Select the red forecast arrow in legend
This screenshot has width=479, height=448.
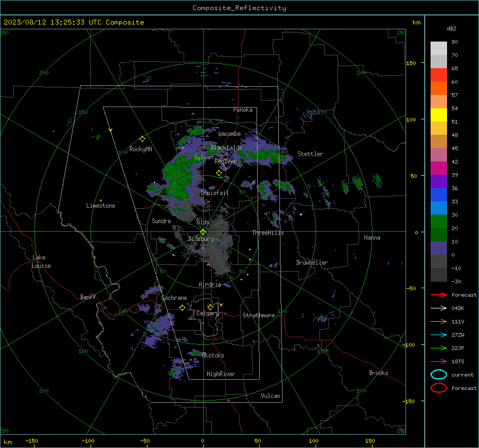coord(439,295)
